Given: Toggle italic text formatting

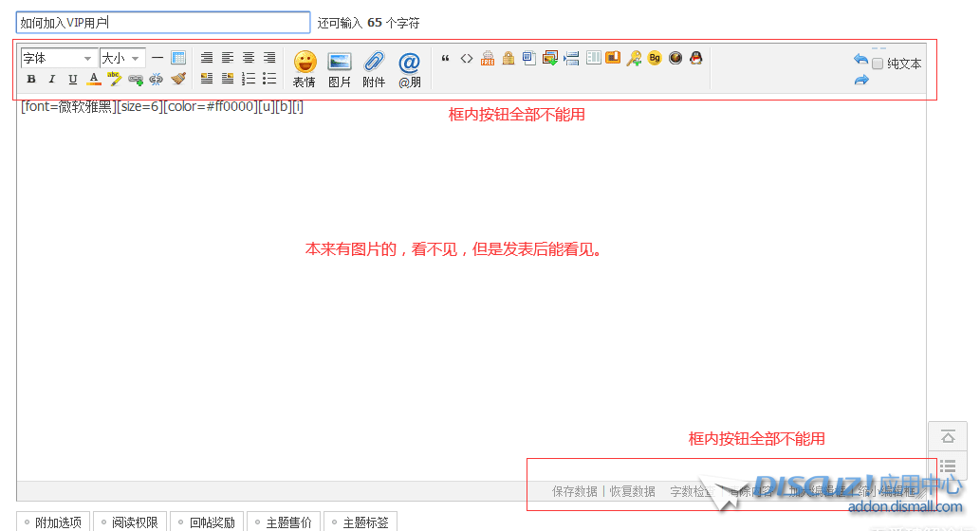Looking at the screenshot, I should (x=52, y=80).
